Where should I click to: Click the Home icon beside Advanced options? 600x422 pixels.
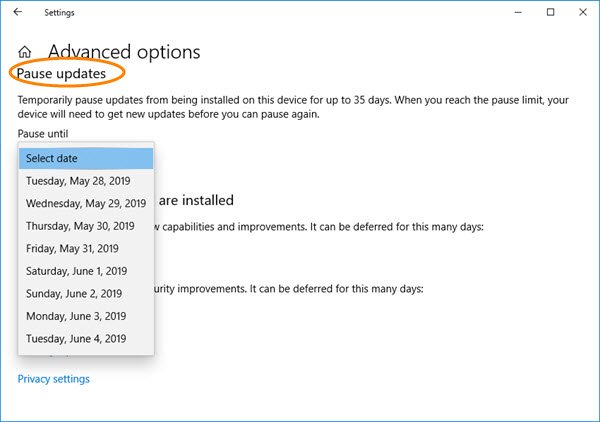[25, 53]
